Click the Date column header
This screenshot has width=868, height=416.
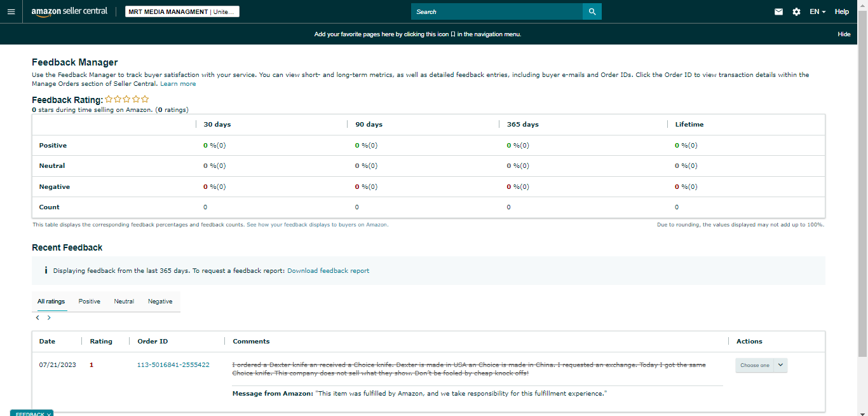(47, 342)
